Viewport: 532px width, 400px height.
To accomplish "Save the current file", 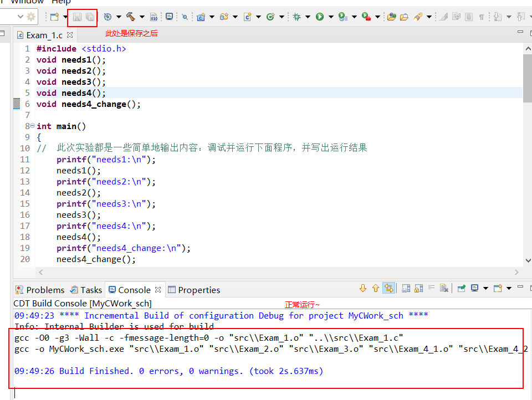I will 77,17.
